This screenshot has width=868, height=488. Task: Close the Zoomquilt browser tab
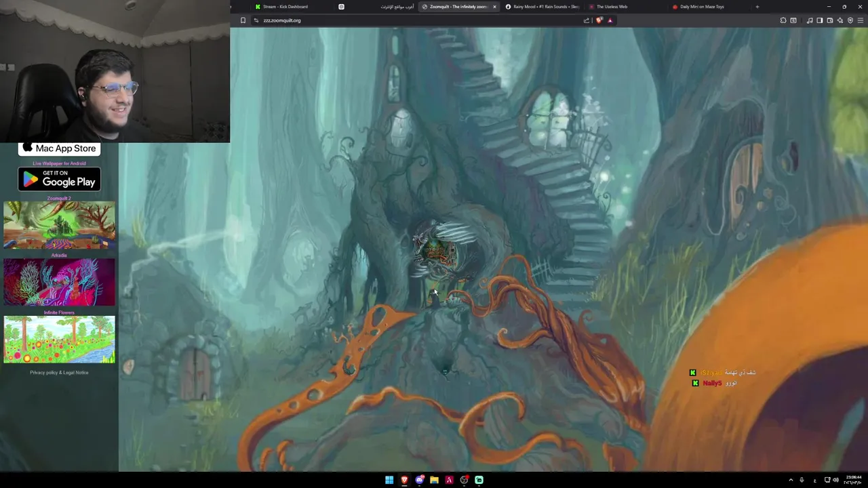(494, 7)
